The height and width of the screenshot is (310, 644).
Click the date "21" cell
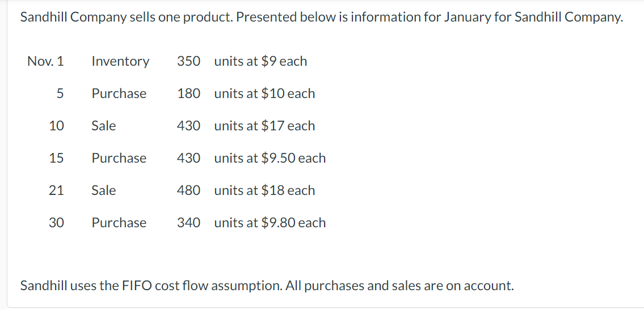(x=56, y=190)
